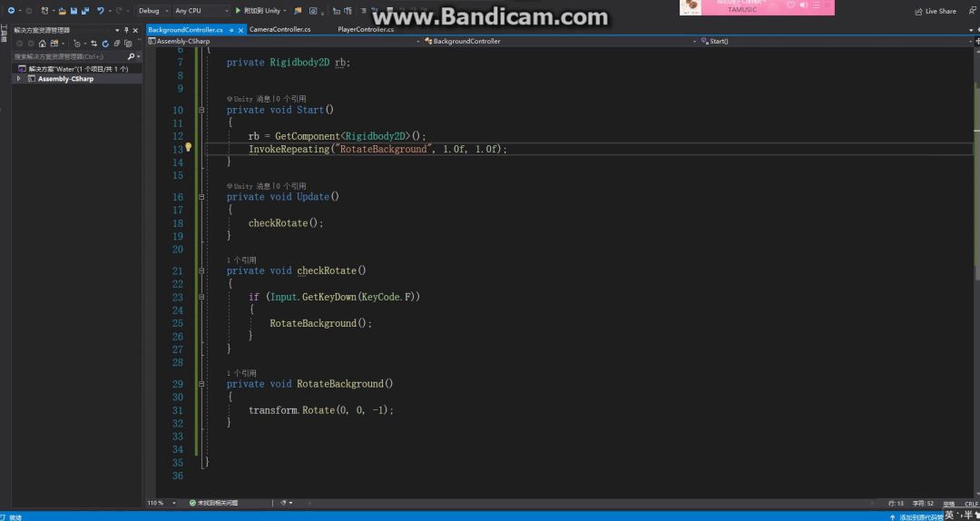Image resolution: width=980 pixels, height=521 pixels.
Task: Switch to the PlayerController.cs tab
Action: click(366, 30)
